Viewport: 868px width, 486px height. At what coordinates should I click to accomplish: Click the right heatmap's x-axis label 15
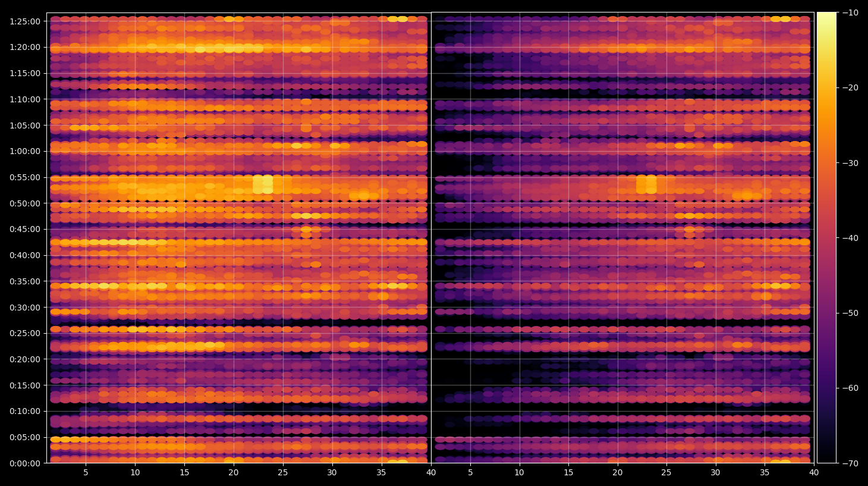click(x=568, y=473)
